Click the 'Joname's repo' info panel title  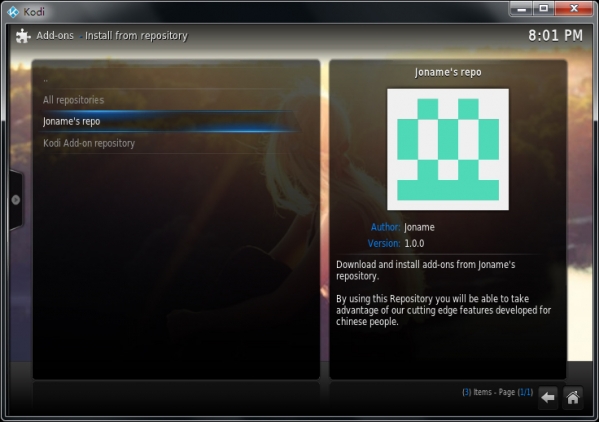click(448, 72)
